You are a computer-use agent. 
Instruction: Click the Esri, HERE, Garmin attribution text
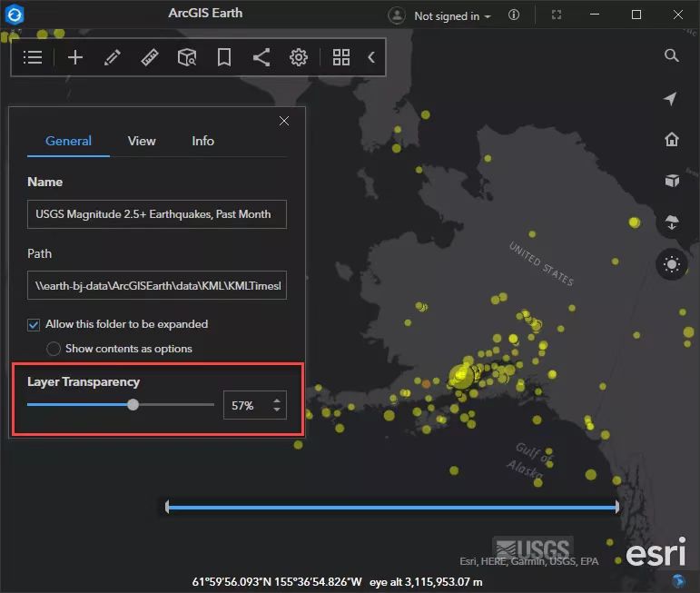[x=529, y=561]
